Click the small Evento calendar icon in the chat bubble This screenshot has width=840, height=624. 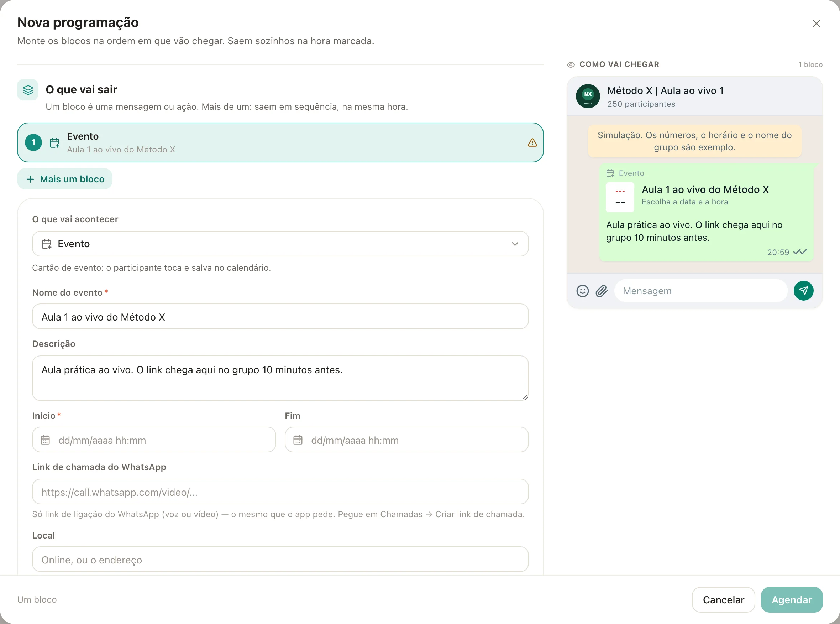[610, 173]
